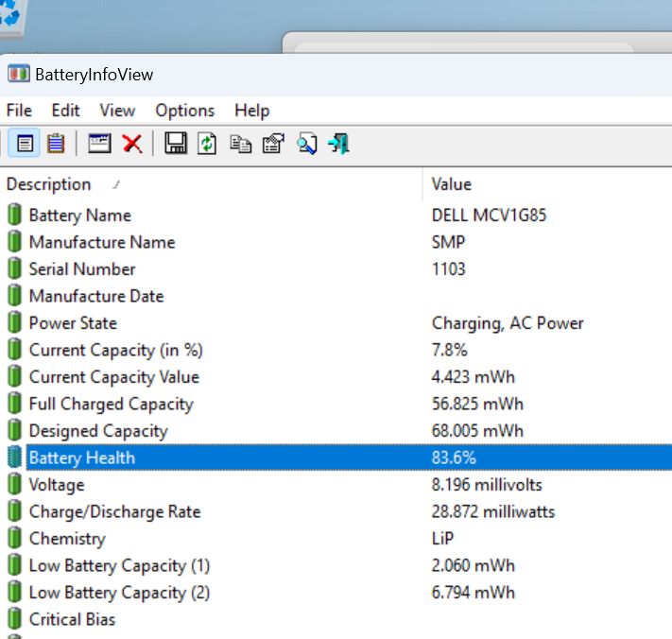
Task: Click battery icon beside Battery Name
Action: coord(14,215)
